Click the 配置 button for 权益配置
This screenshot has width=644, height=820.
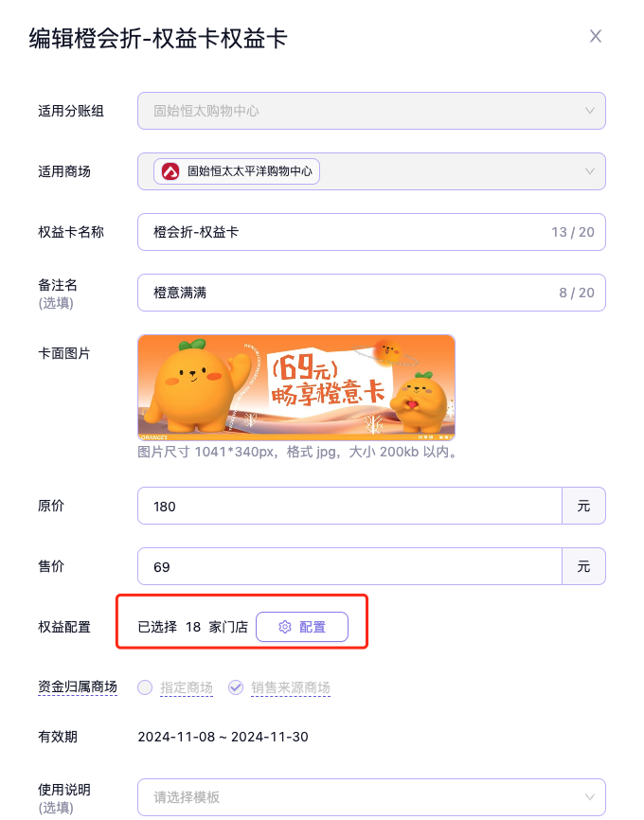[x=302, y=627]
